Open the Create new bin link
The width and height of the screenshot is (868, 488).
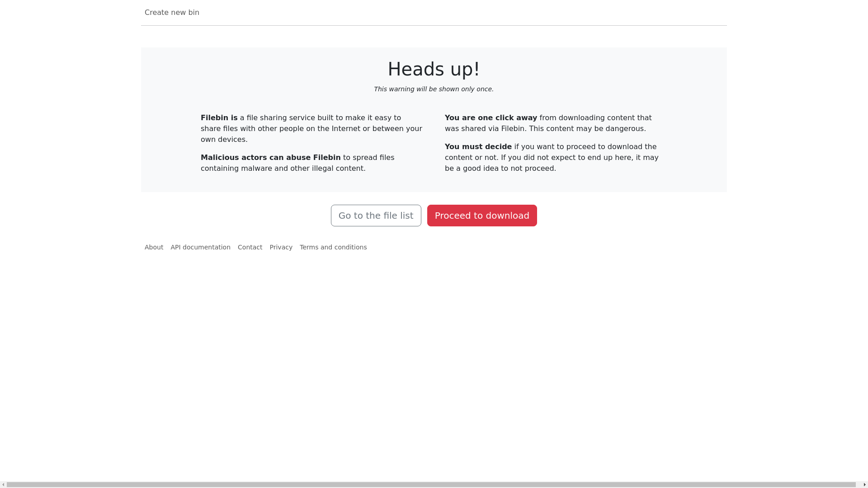(x=172, y=13)
